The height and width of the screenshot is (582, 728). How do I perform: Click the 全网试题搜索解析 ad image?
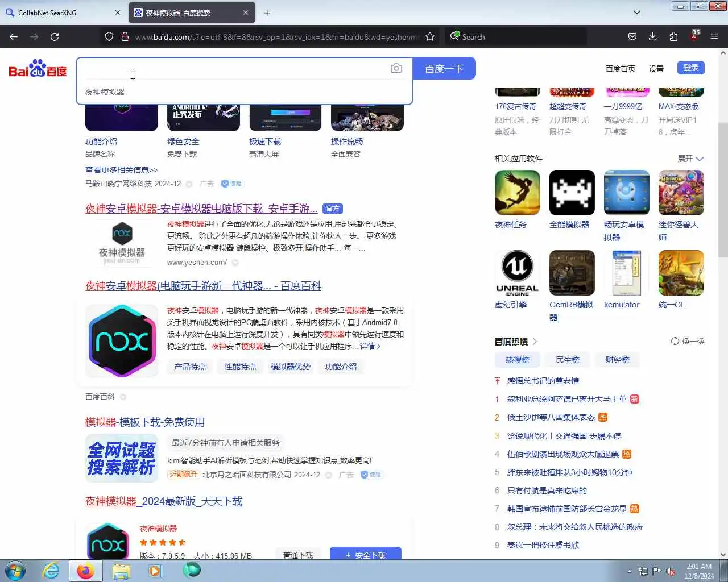[x=122, y=458]
